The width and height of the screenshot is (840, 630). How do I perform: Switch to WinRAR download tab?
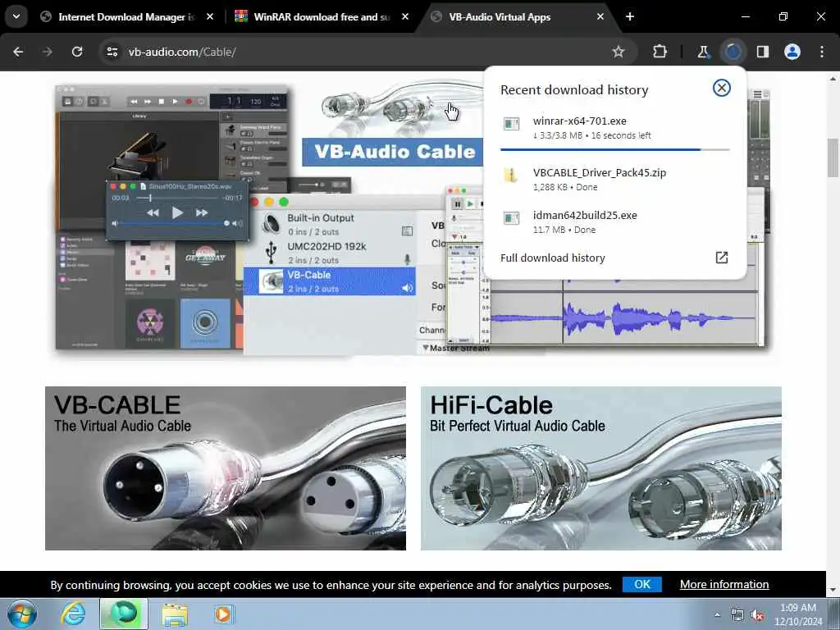(322, 17)
